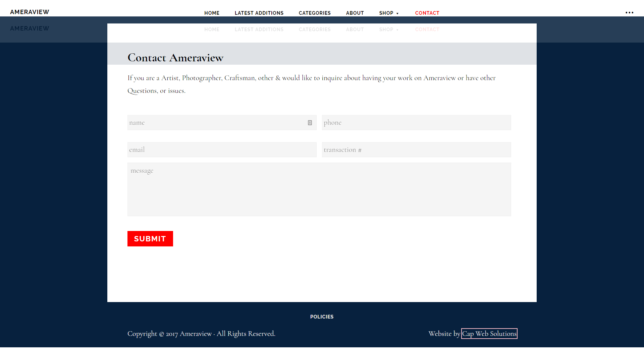
Task: Visit the Cap Web Solutions link
Action: click(x=489, y=334)
